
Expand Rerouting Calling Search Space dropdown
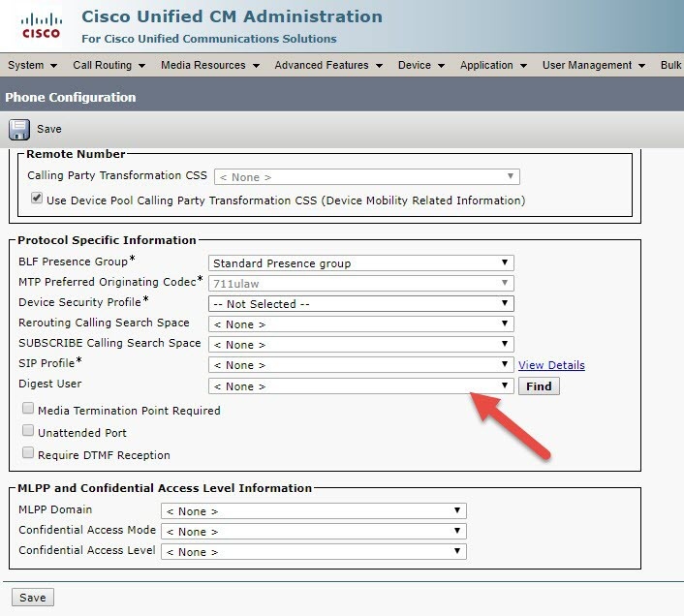pos(361,323)
